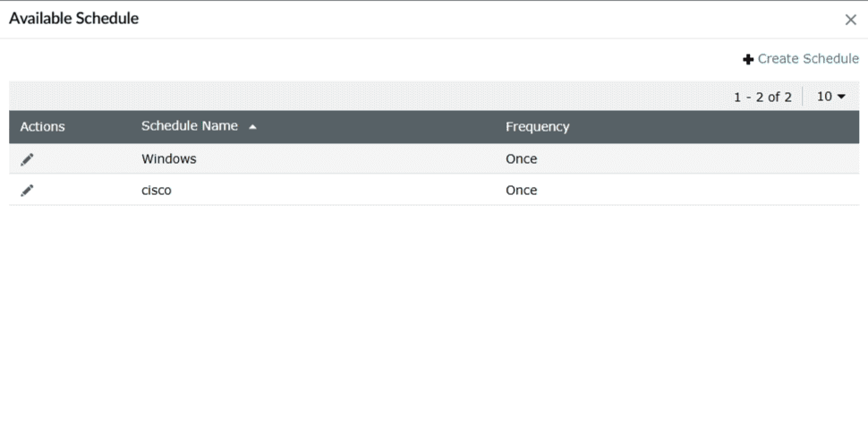This screenshot has height=425, width=868.
Task: Sort by the Schedule Name column header
Action: click(190, 126)
